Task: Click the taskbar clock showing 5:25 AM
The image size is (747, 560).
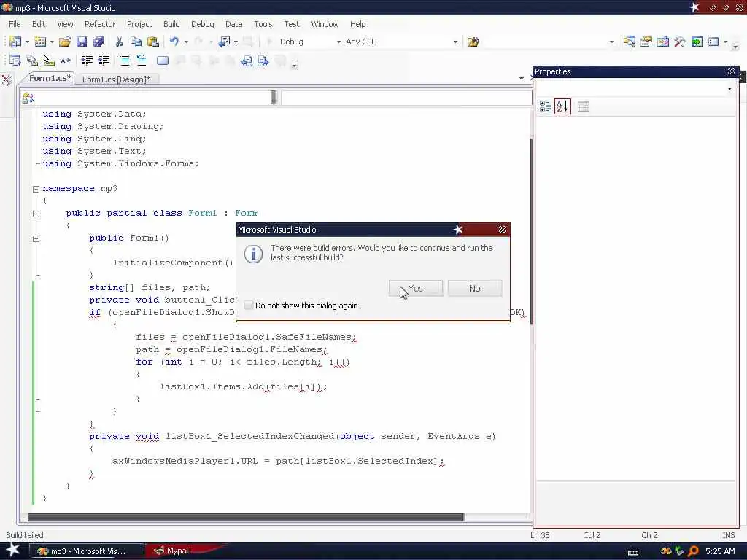Action: point(720,551)
